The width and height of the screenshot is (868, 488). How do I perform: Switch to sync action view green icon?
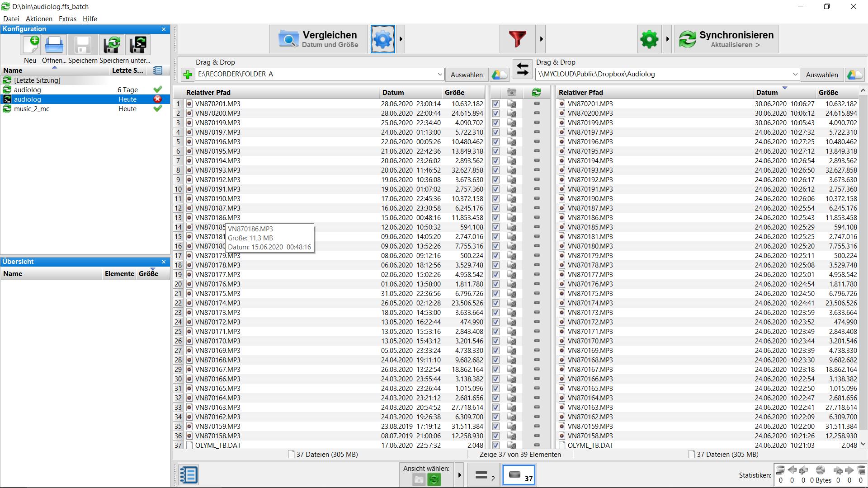tap(434, 479)
